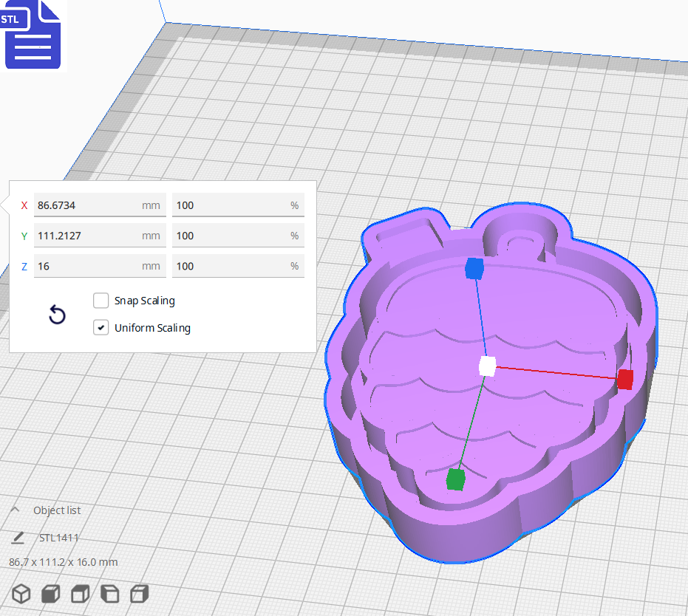Click the reset scale circular arrow icon

click(x=57, y=315)
